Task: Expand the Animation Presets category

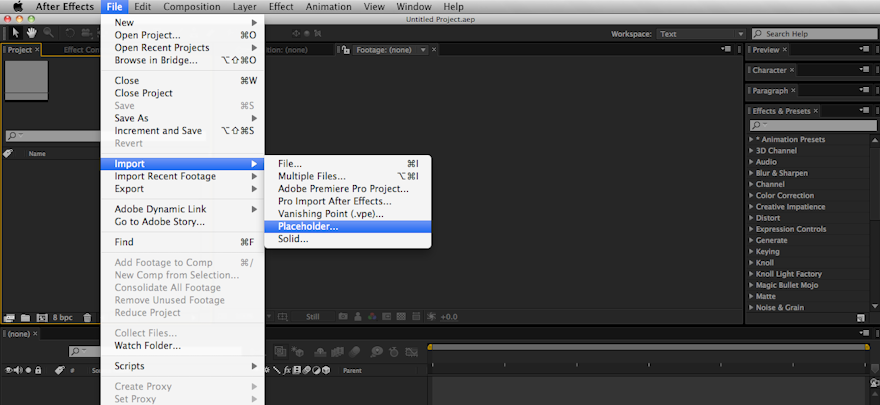Action: pos(753,139)
